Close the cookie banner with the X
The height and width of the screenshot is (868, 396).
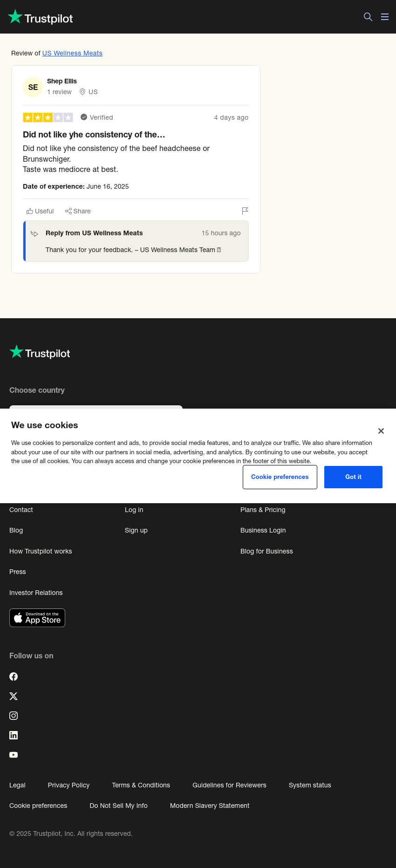coord(381,431)
